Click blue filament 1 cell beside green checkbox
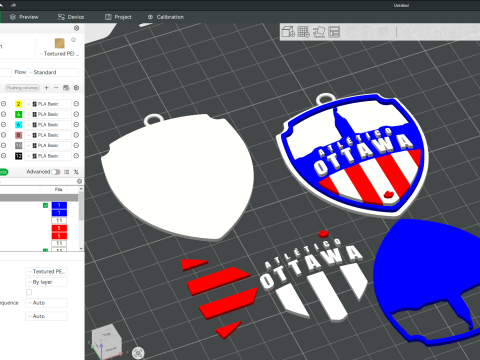Image resolution: width=480 pixels, height=360 pixels. click(x=59, y=205)
